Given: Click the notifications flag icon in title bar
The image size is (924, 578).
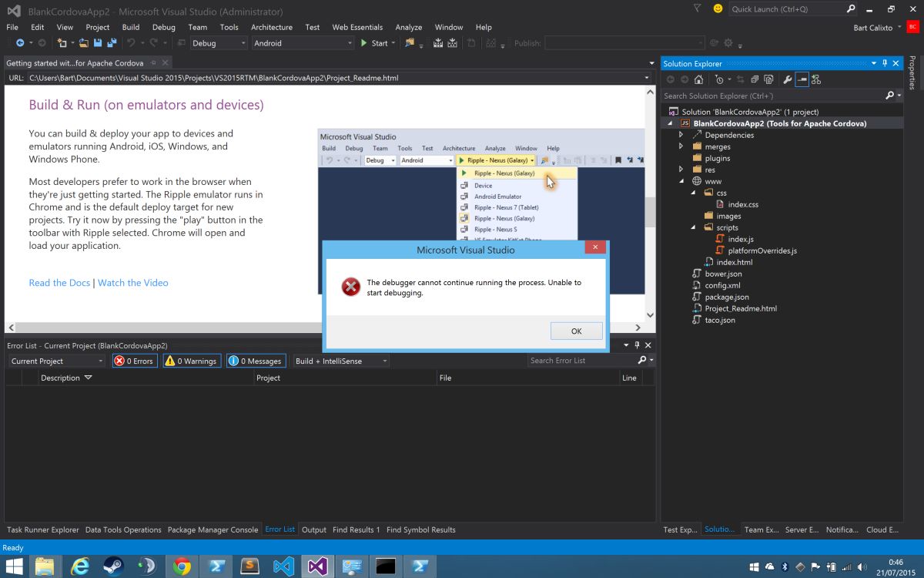Looking at the screenshot, I should [697, 8].
